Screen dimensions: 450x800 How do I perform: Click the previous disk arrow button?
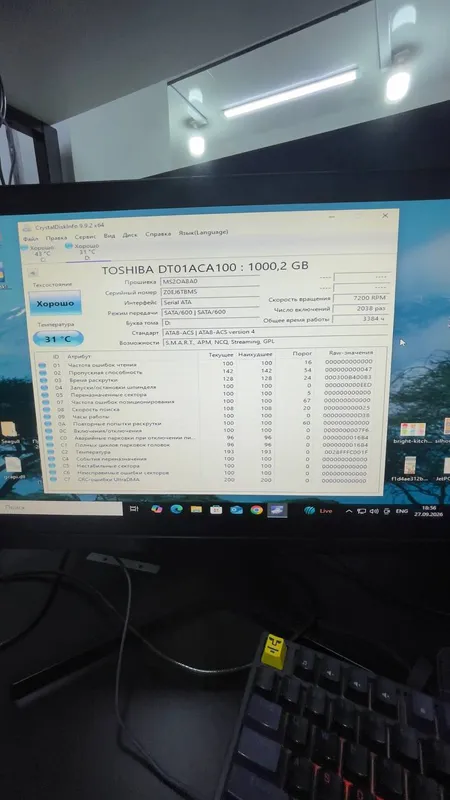(x=32, y=272)
